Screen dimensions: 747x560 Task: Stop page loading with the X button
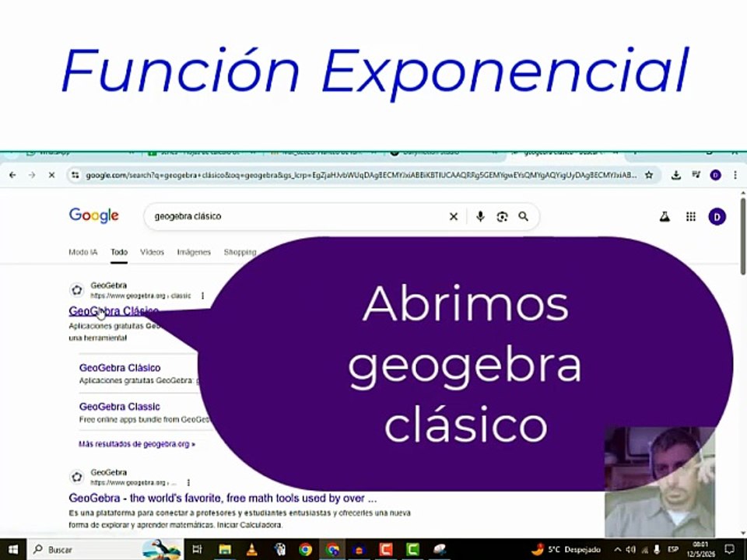[x=51, y=175]
